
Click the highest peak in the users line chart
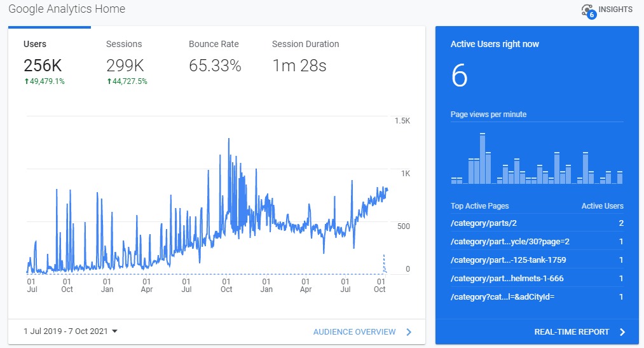pyautogui.click(x=229, y=140)
